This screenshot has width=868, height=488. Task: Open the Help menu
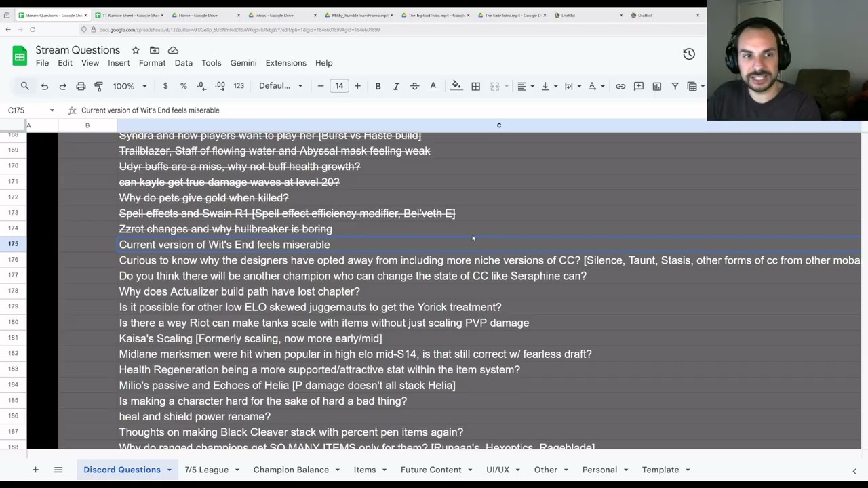coord(323,63)
